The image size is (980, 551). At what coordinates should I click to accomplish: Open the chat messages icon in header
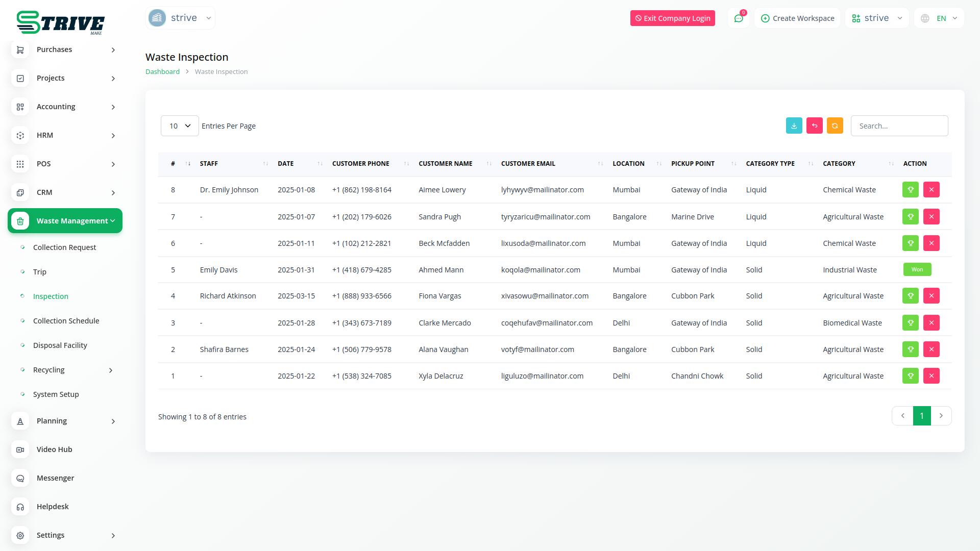point(738,18)
